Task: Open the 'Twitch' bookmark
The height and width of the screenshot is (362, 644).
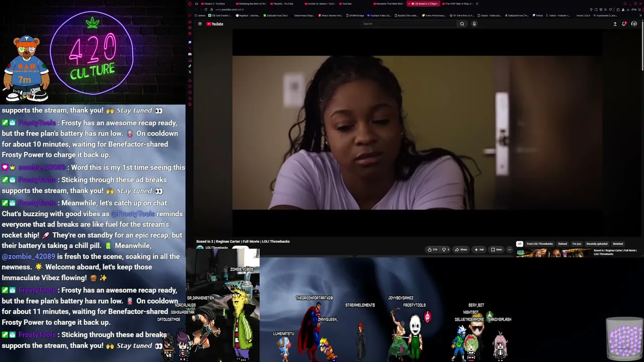Action: 538,16
